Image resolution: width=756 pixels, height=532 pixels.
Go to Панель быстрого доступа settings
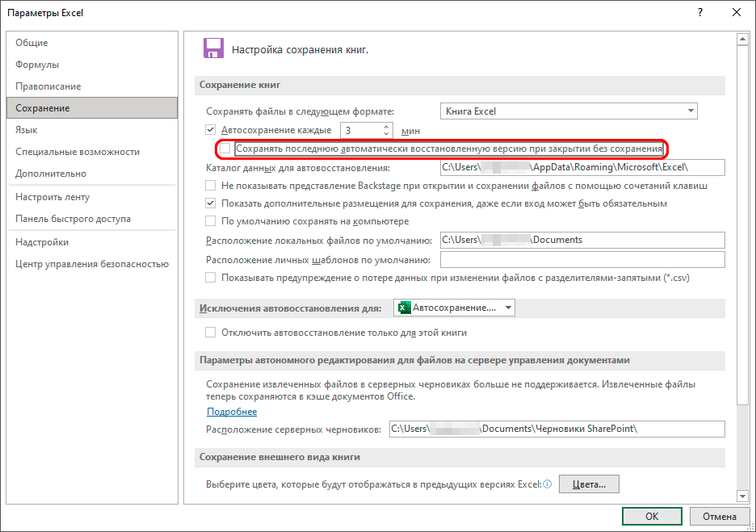(91, 219)
